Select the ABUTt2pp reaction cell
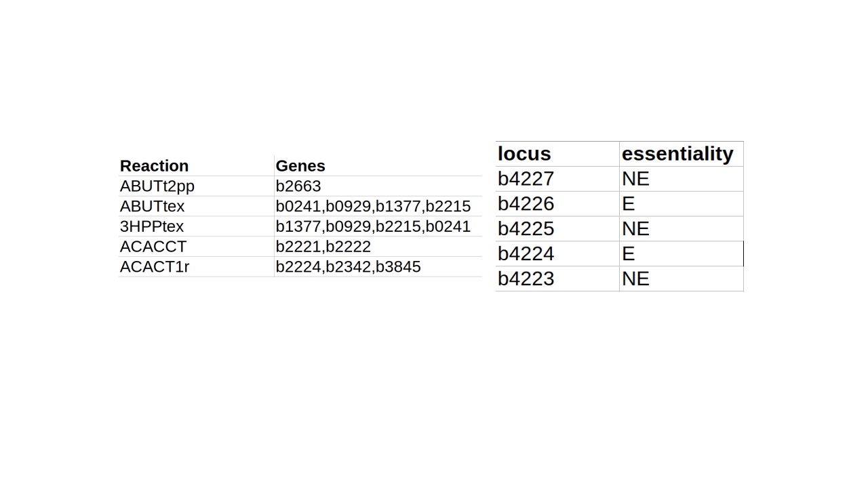The height and width of the screenshot is (488, 868). click(157, 186)
